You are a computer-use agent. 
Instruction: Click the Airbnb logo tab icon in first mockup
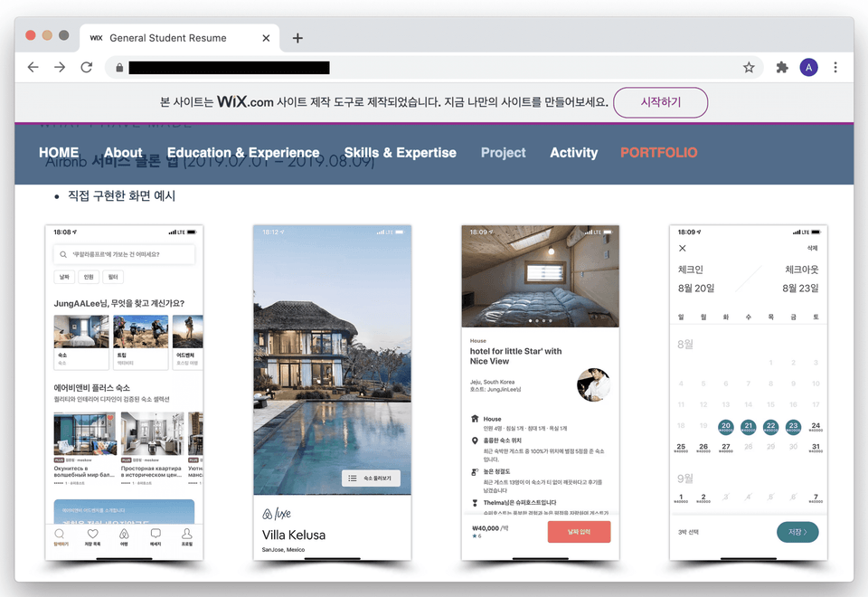click(124, 534)
